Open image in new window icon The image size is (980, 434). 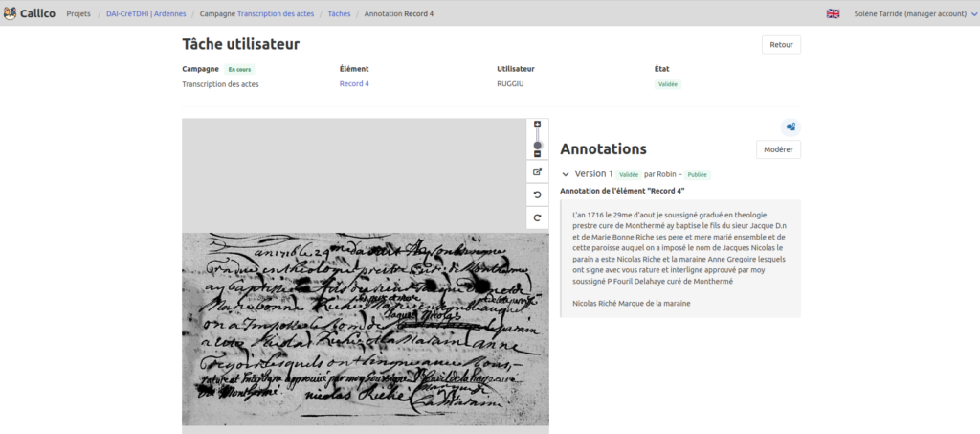pyautogui.click(x=537, y=172)
